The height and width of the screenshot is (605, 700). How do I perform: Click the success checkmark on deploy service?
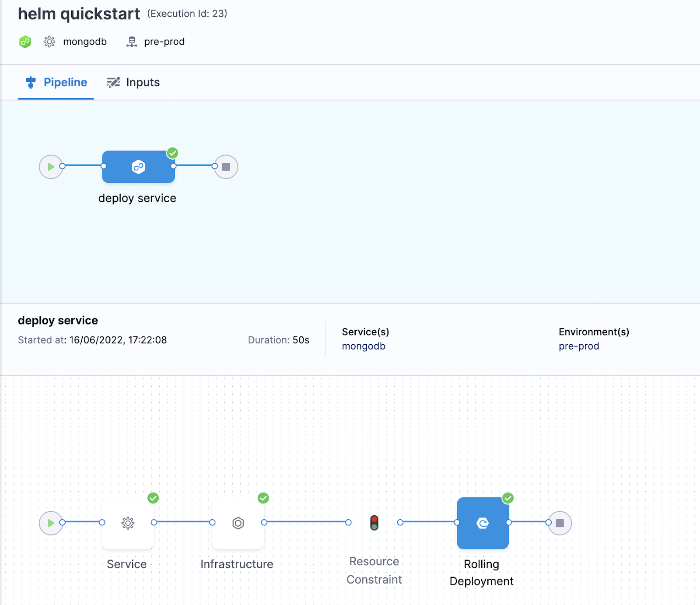tap(173, 153)
